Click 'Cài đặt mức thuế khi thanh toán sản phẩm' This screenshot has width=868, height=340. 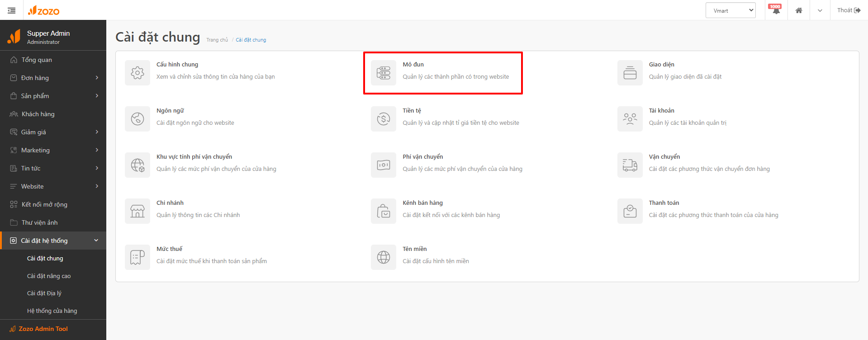[212, 261]
